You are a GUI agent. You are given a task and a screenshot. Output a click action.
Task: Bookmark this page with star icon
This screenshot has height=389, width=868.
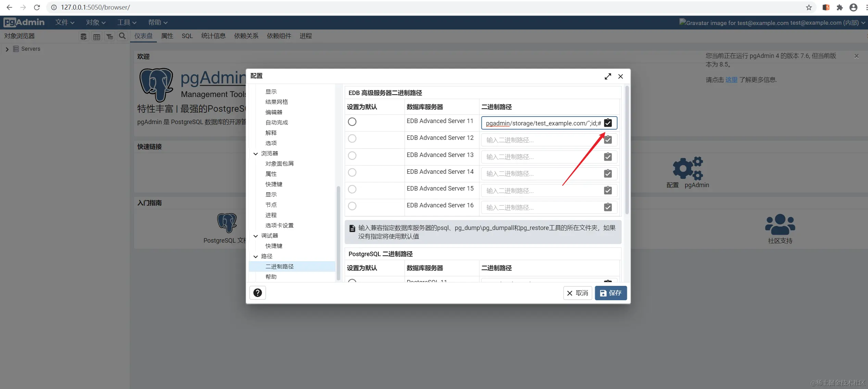809,7
